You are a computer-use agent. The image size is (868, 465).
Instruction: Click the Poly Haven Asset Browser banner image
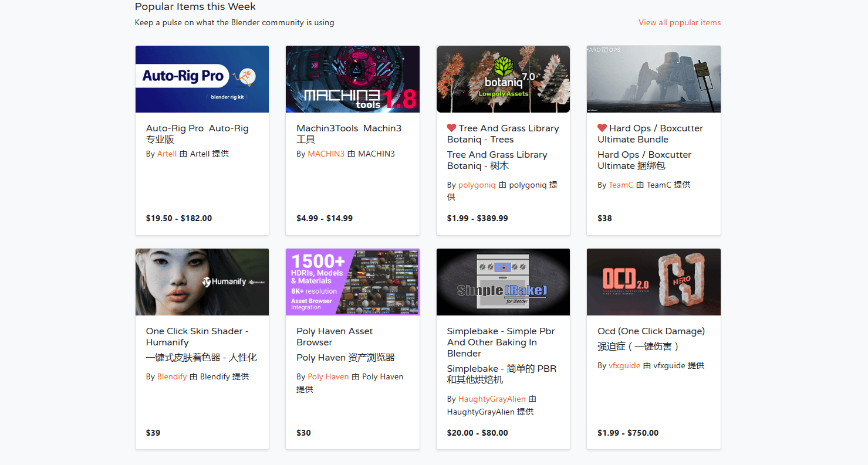click(352, 282)
